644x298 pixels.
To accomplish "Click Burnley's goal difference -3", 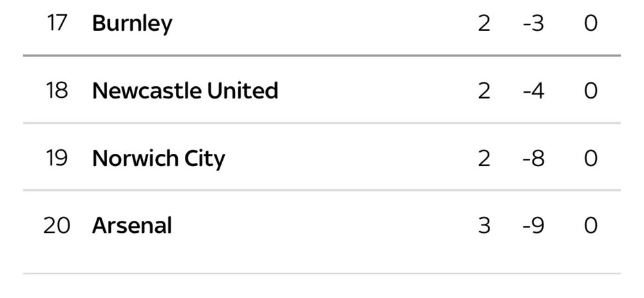I will tap(533, 23).
